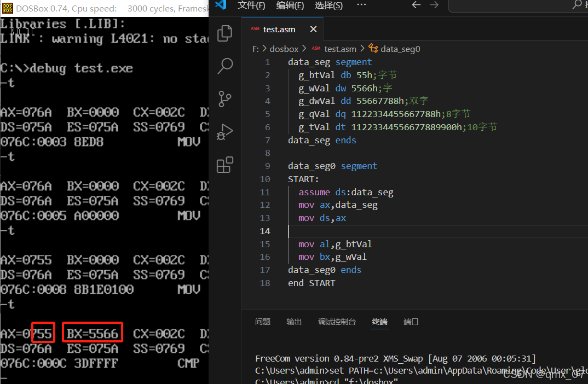
Task: Open the Run and Debug view
Action: pos(225,132)
